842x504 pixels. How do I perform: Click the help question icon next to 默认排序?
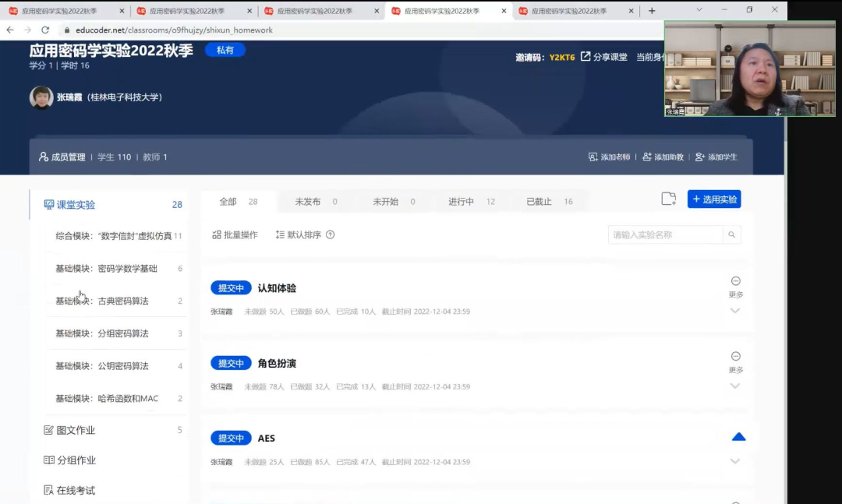(x=330, y=234)
